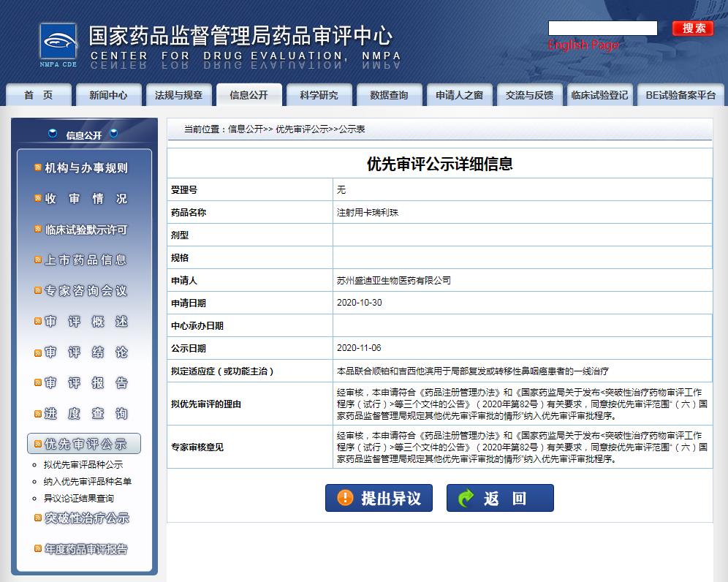Click the 拟优先审评的理由 row label

click(206, 404)
